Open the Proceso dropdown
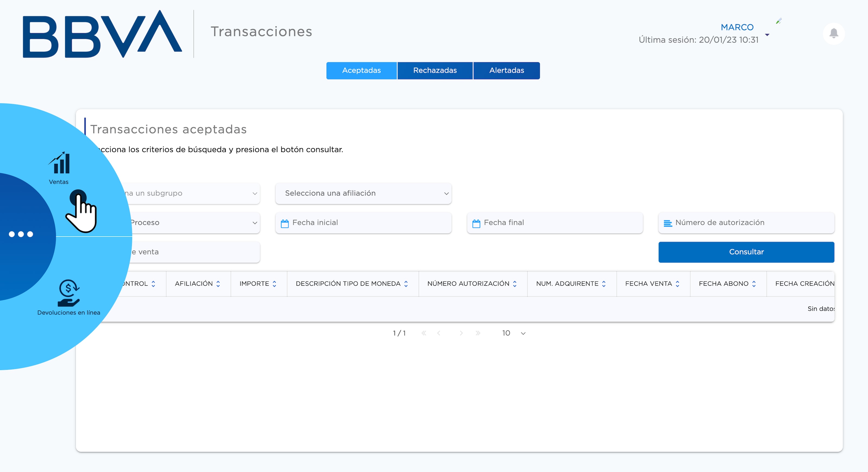The width and height of the screenshot is (868, 472). (192, 223)
